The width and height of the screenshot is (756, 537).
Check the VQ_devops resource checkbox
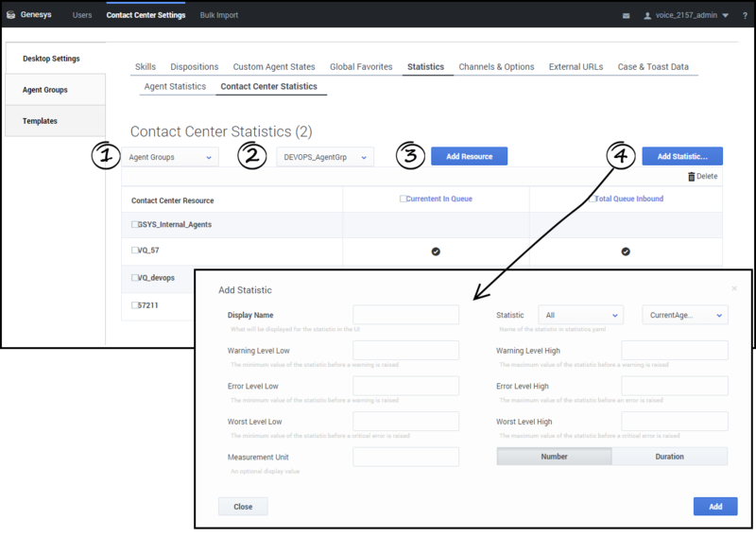[x=135, y=279]
